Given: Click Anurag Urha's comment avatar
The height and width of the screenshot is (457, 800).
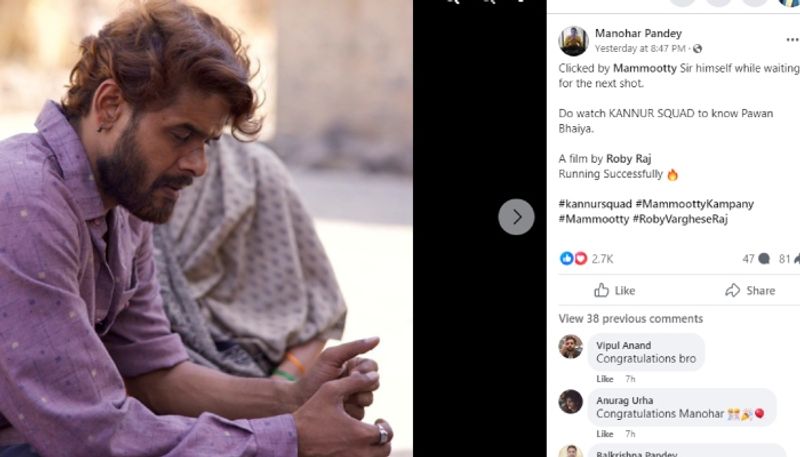Looking at the screenshot, I should [x=571, y=401].
